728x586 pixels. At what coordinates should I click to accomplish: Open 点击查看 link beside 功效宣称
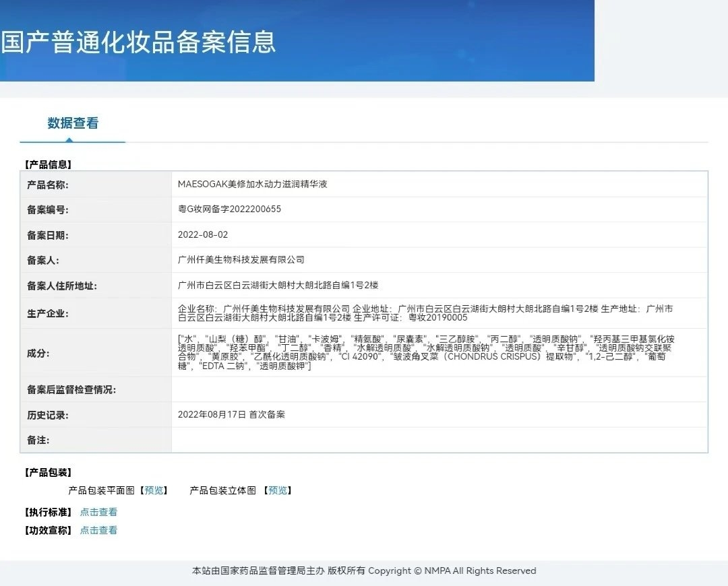pyautogui.click(x=98, y=530)
